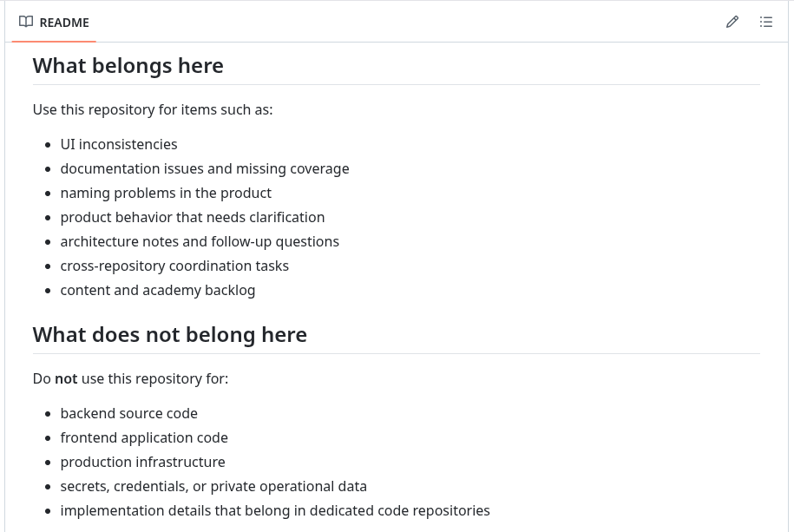Toggle the README preview tab active
Screen dimensions: 794x532
click(54, 22)
